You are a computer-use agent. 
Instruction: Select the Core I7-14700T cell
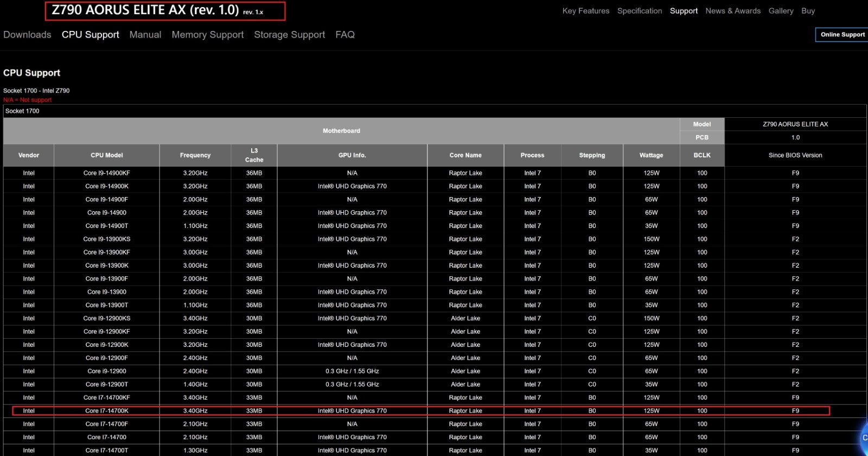(x=107, y=451)
